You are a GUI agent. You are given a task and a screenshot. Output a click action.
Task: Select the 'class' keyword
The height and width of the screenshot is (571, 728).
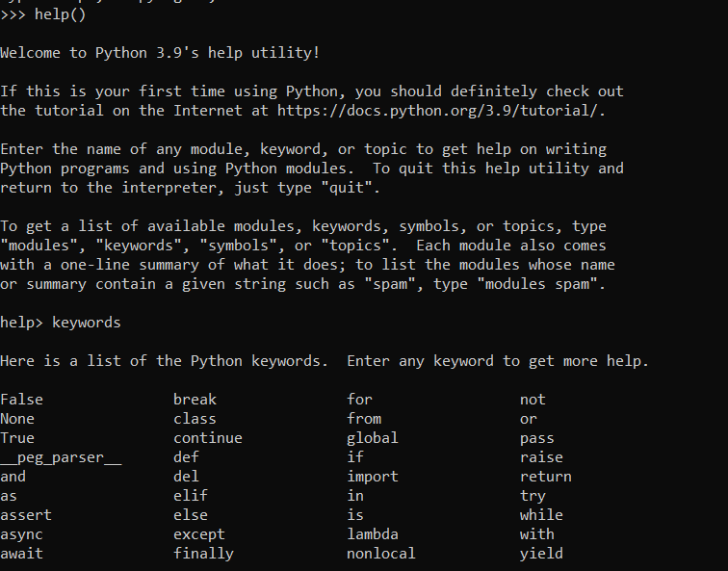click(x=195, y=419)
